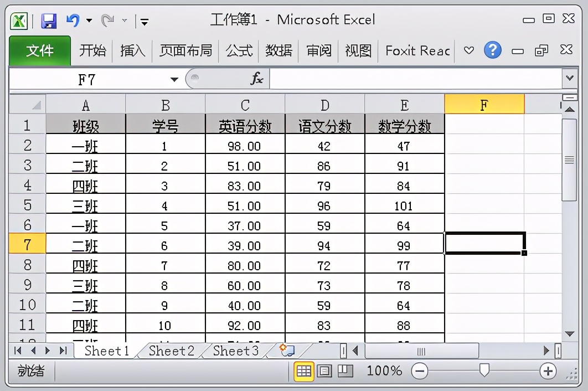Click the Save icon on Quick Access Toolbar
This screenshot has height=391, width=588.
click(x=49, y=19)
